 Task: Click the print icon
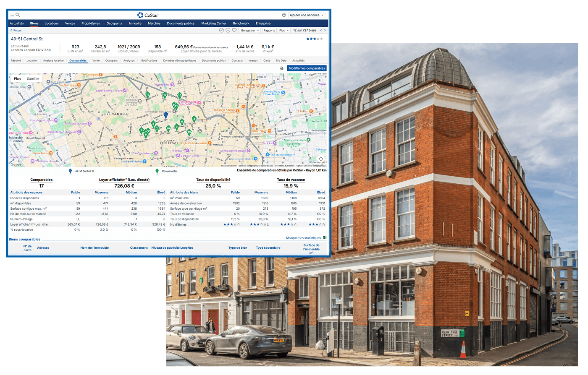point(282,68)
